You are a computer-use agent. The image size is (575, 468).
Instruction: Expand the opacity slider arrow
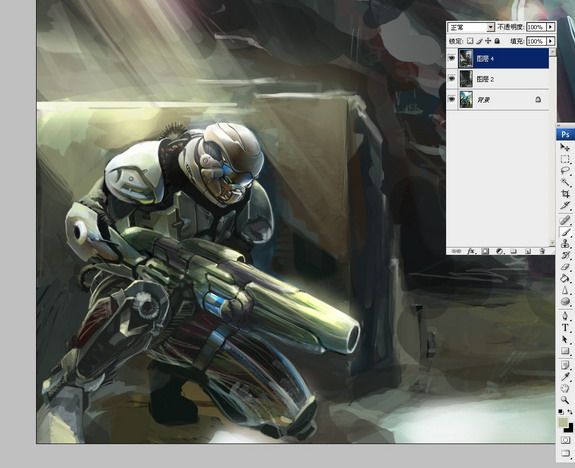tap(551, 27)
